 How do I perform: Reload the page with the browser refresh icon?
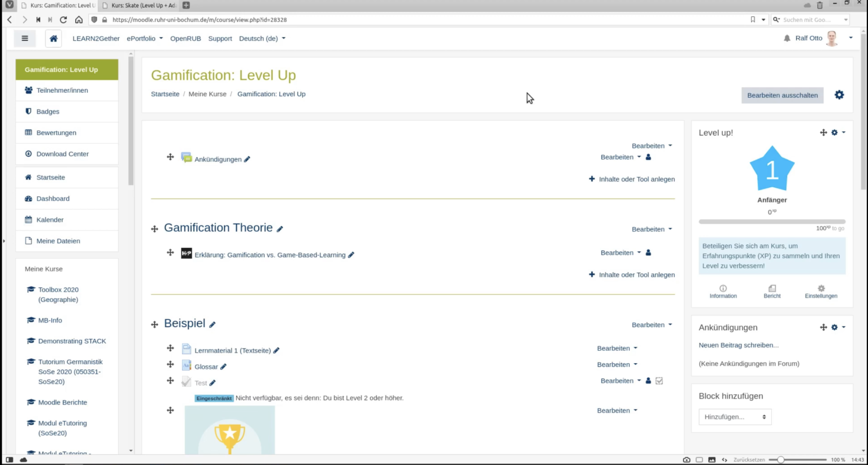click(63, 19)
